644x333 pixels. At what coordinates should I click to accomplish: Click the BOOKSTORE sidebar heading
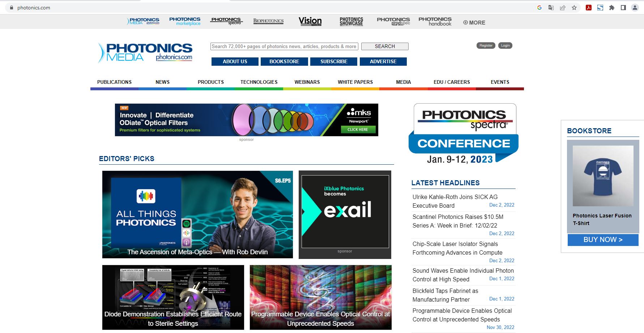589,131
